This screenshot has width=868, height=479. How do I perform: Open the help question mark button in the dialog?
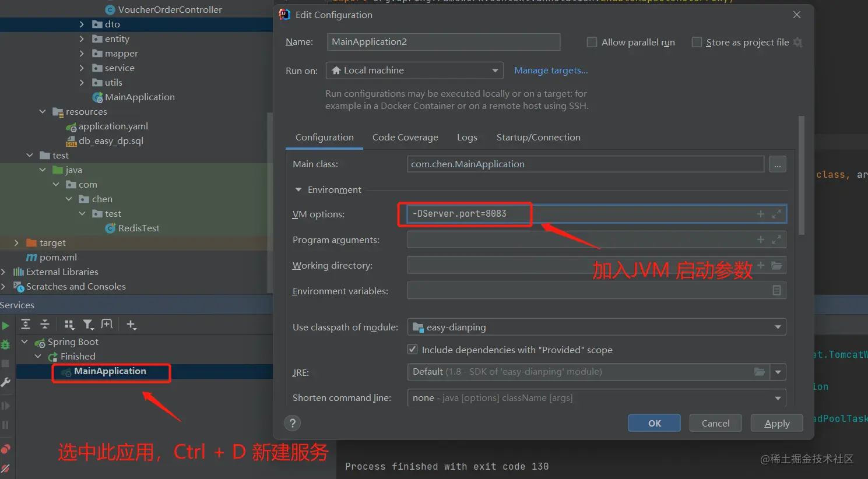click(x=293, y=423)
